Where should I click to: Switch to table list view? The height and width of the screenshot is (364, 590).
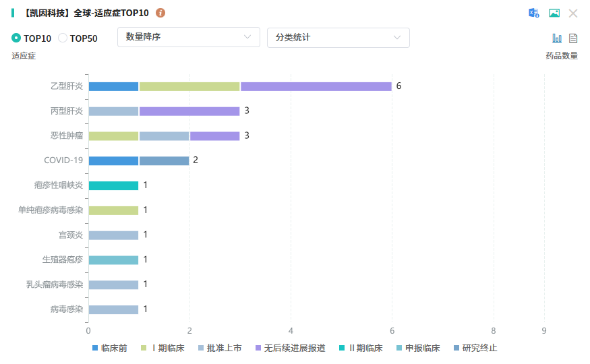(x=573, y=38)
